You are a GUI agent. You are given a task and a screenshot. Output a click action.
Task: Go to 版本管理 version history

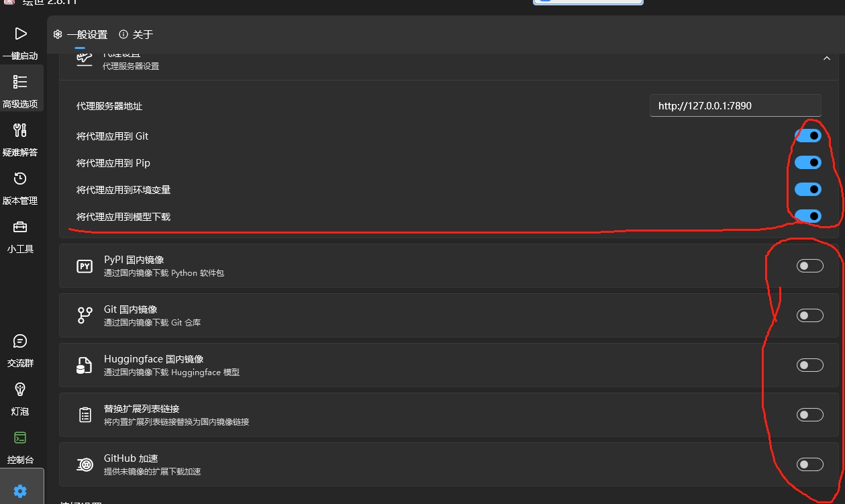pyautogui.click(x=20, y=185)
